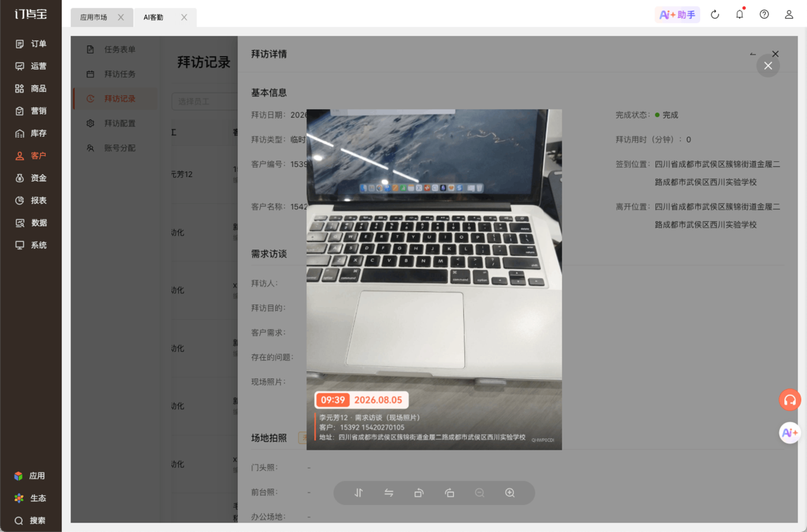Close the image preview overlay
The image size is (807, 532).
(x=768, y=66)
